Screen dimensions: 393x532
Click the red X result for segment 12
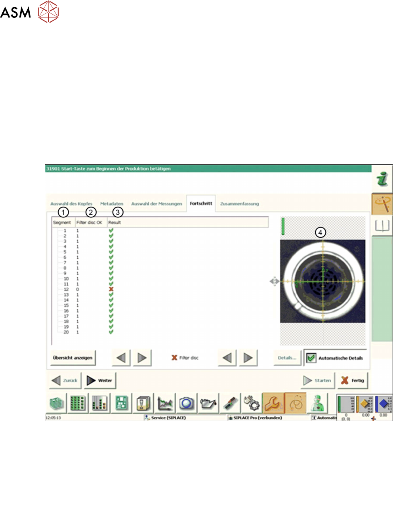(111, 289)
